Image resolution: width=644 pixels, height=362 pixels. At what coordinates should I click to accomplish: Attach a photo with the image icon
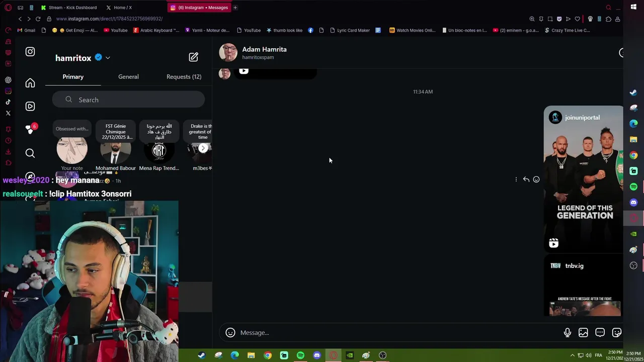pyautogui.click(x=583, y=332)
